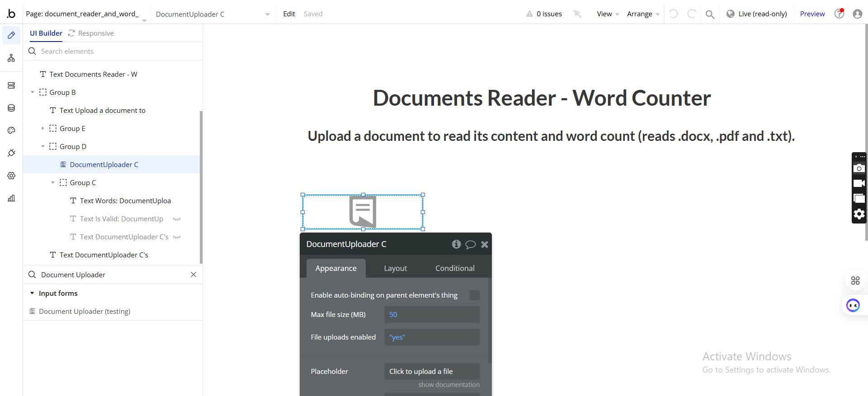Click the search magnifier in top bar
The height and width of the screenshot is (396, 868).
[710, 14]
